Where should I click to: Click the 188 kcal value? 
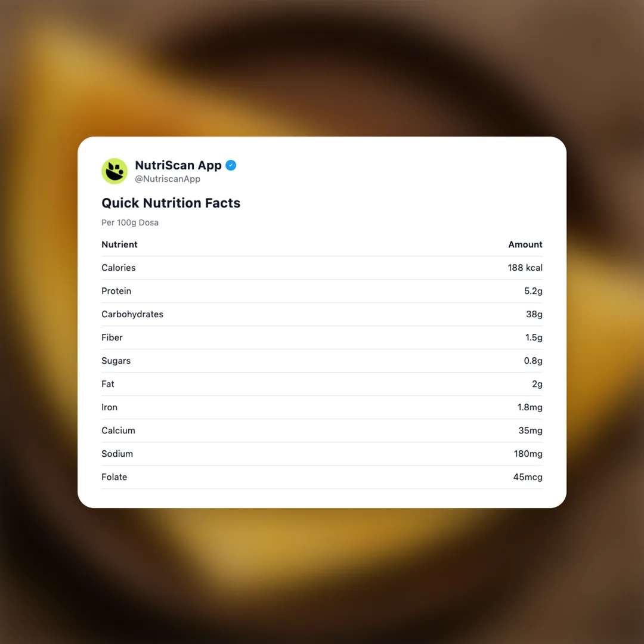[x=525, y=268]
